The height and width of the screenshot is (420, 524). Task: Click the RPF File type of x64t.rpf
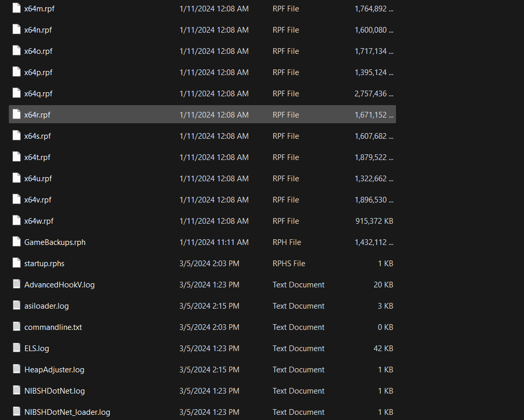(x=286, y=157)
